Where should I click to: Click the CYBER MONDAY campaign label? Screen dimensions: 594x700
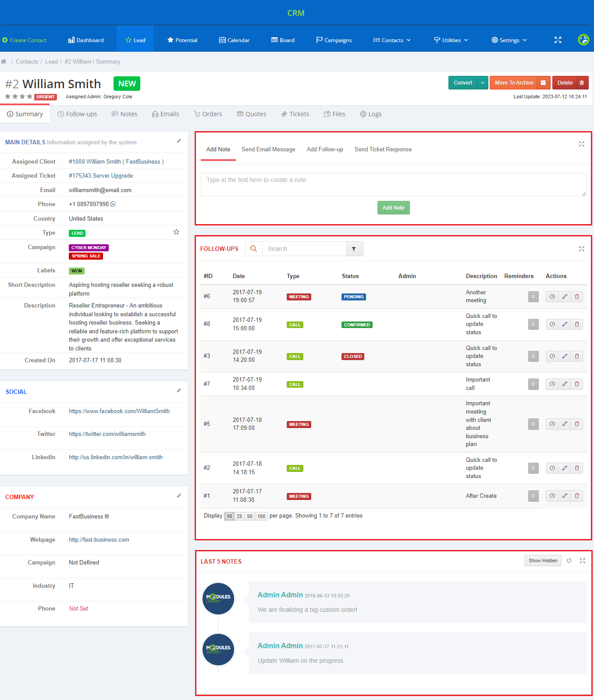[x=89, y=248]
